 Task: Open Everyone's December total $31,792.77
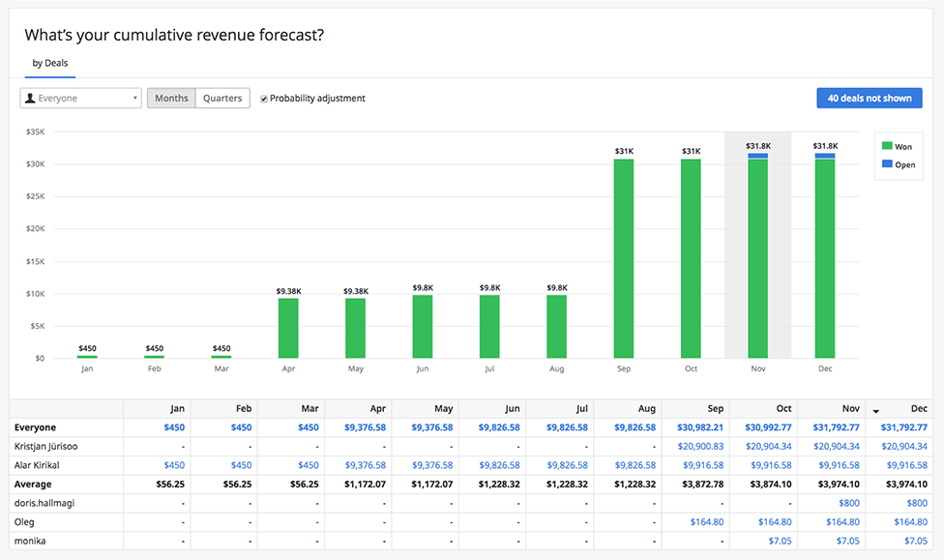pyautogui.click(x=902, y=427)
